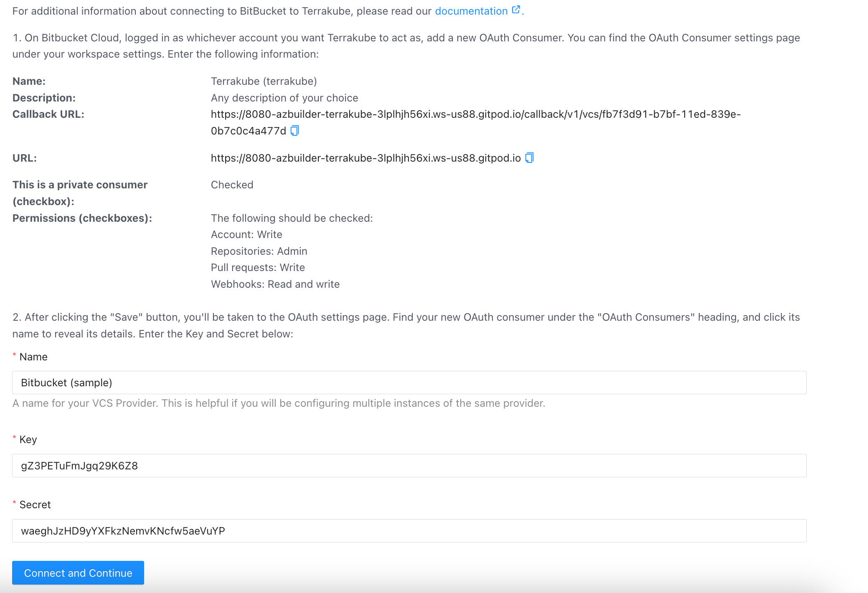Click the Repositories: Admin permission line
Viewport: 868px width, 593px height.
click(x=259, y=251)
